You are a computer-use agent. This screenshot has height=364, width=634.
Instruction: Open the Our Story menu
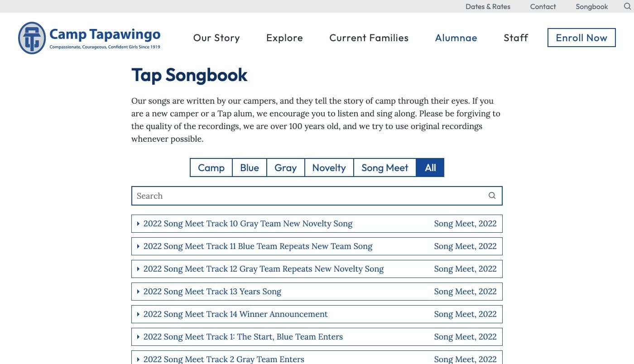[x=216, y=38]
